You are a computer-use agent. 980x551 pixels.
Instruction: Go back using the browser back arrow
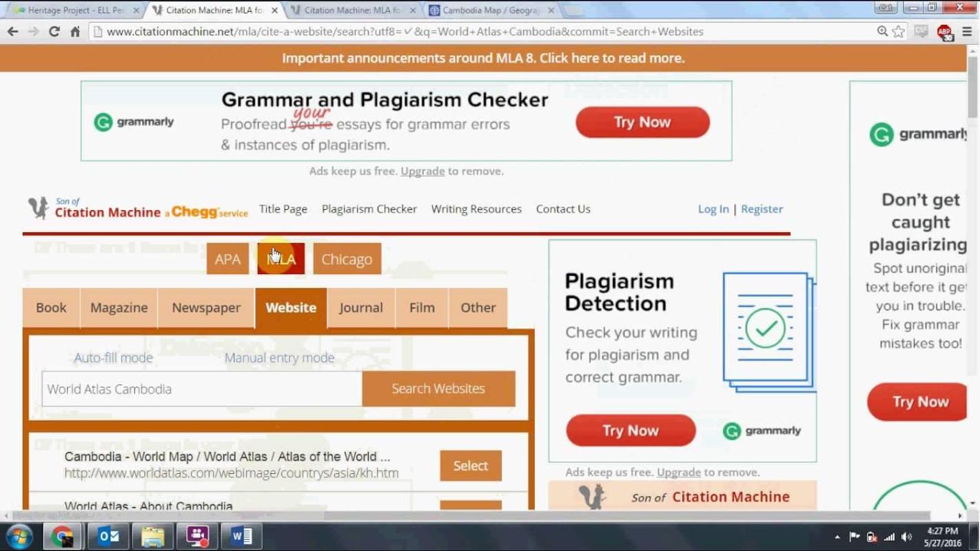12,32
